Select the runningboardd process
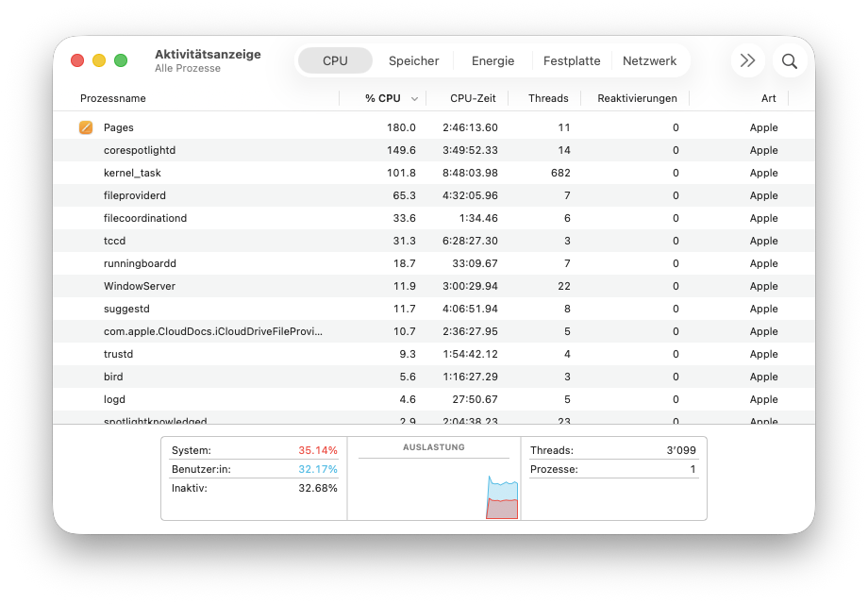 434,263
